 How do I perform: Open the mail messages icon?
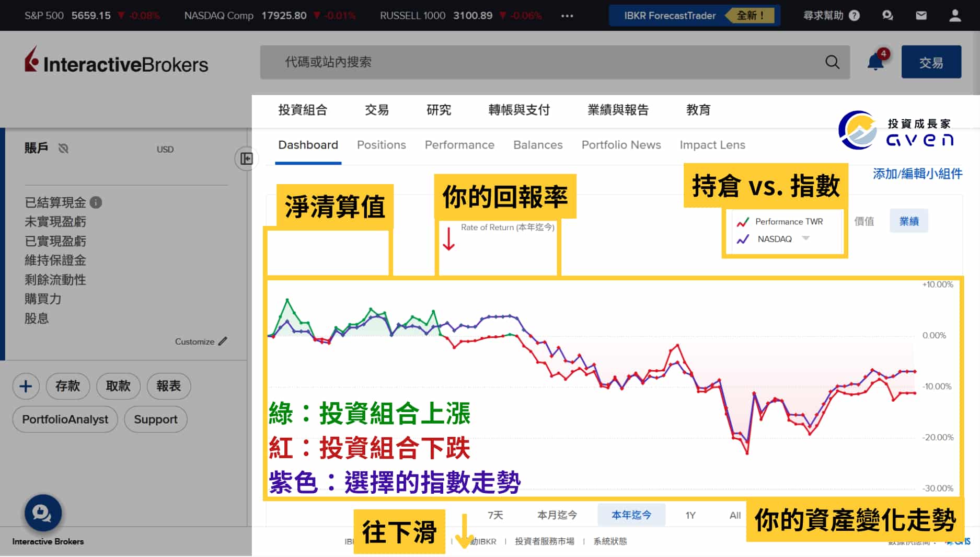921,15
